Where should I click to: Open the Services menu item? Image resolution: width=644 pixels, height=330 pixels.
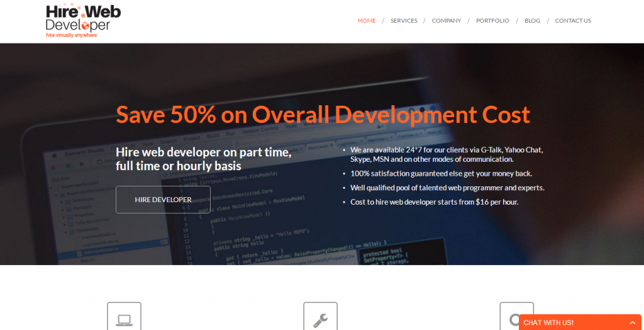404,21
